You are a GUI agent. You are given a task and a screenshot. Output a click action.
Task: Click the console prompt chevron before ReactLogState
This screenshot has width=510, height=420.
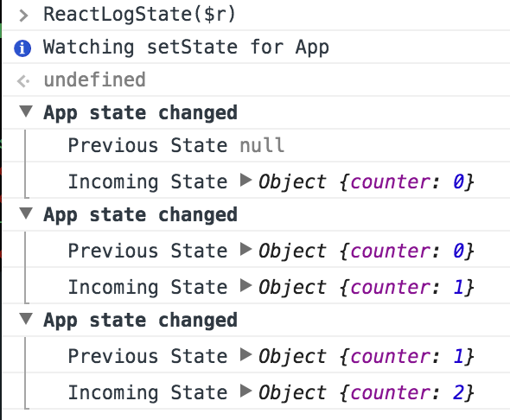[23, 16]
